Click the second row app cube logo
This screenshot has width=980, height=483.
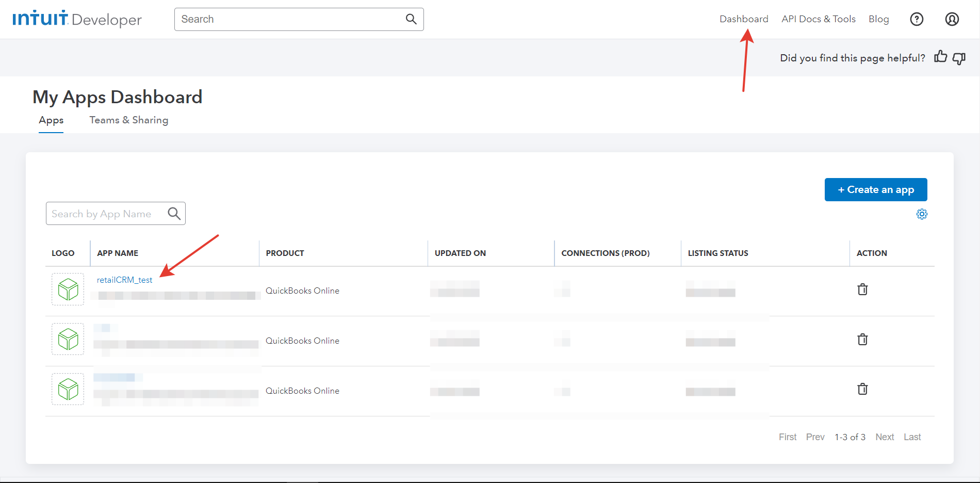click(x=68, y=339)
